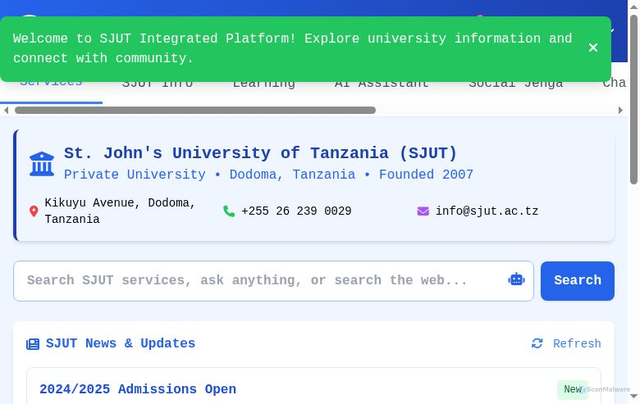This screenshot has width=640, height=404.
Task: Click the info@sjut.ac.tz email address
Action: (487, 211)
